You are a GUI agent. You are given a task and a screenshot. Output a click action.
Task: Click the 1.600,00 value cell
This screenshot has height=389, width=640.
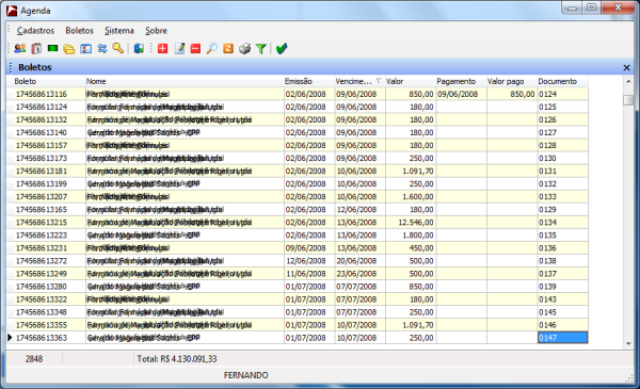410,197
